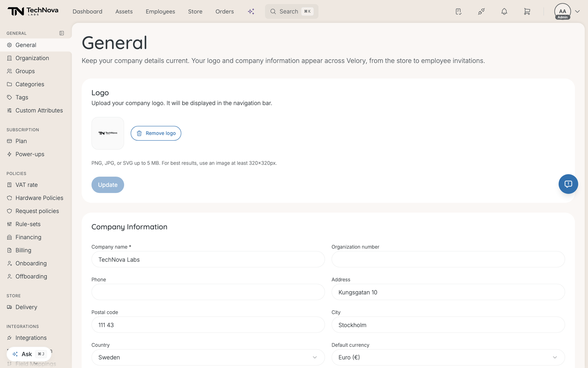Open the Country dropdown
The height and width of the screenshot is (368, 588).
[208, 357]
